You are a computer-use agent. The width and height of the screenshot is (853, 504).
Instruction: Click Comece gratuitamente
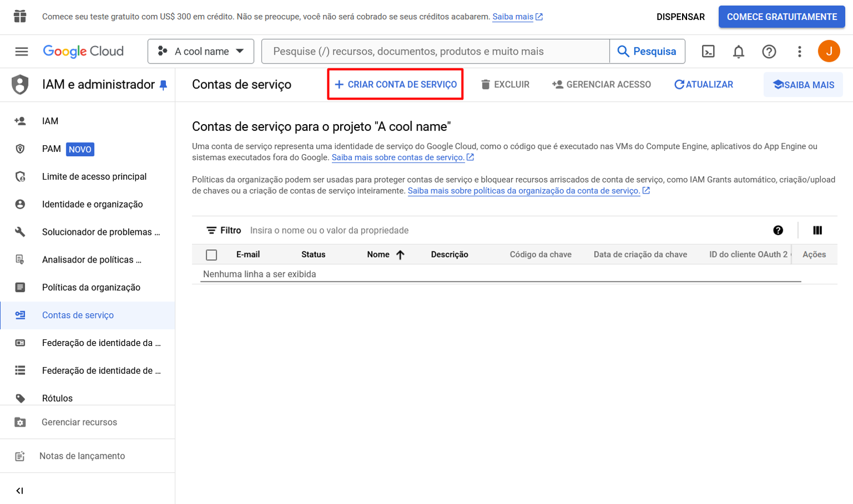coord(782,17)
